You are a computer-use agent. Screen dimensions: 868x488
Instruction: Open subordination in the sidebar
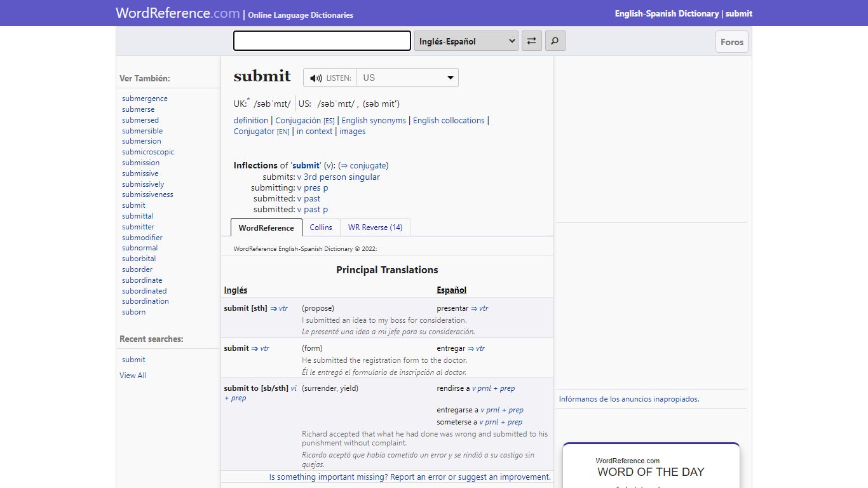coord(146,301)
